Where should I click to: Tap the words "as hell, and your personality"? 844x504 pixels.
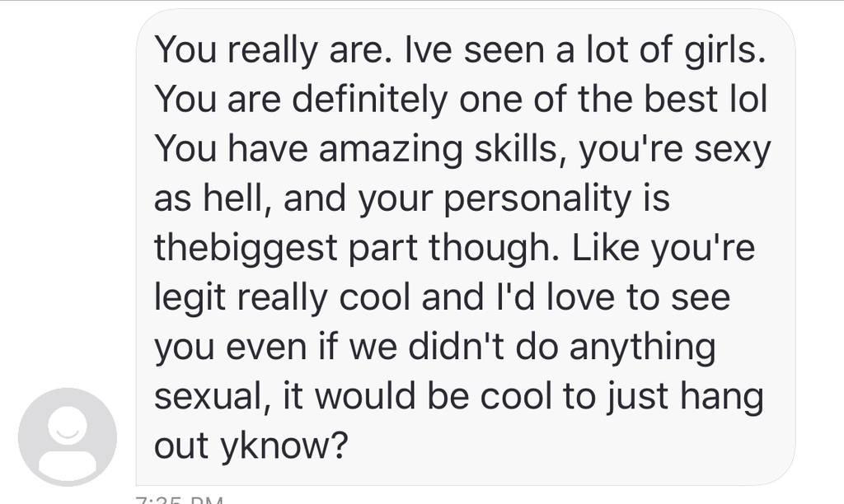tap(392, 199)
